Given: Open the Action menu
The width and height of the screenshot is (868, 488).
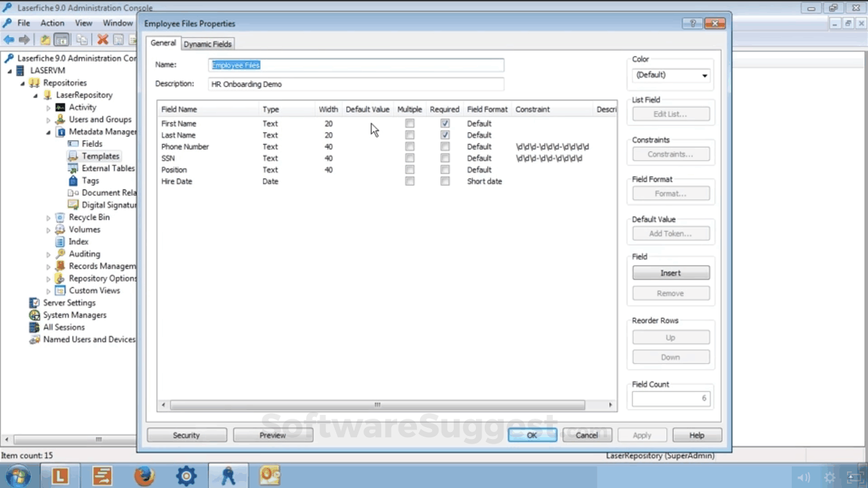Looking at the screenshot, I should (x=52, y=23).
